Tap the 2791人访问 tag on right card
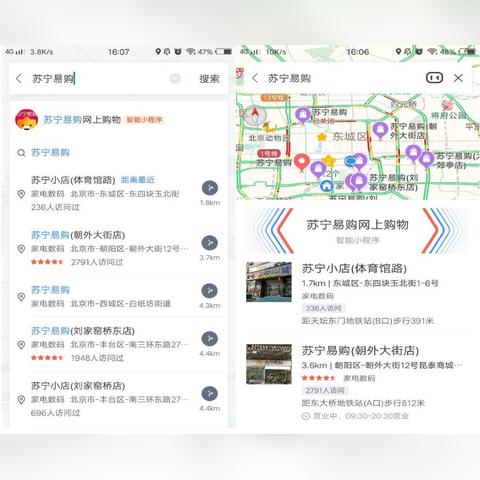Image resolution: width=480 pixels, height=480 pixels. [325, 390]
